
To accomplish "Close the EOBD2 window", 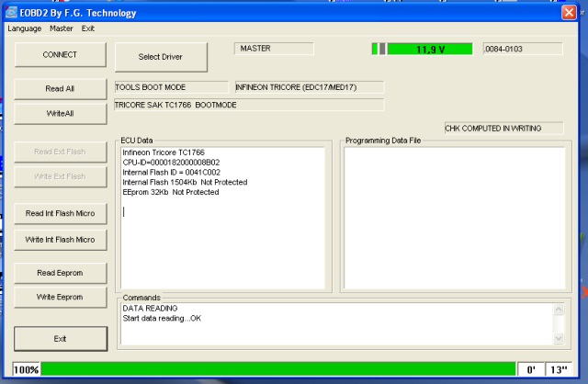I will tap(570, 12).
